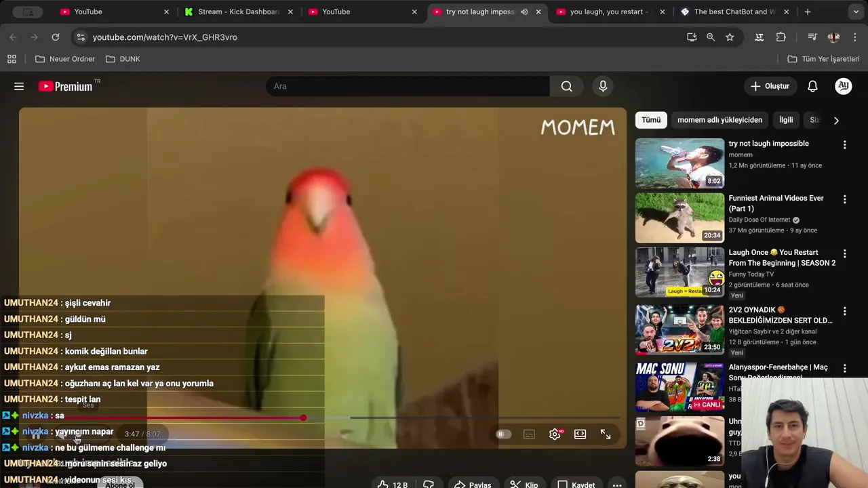Open the account avatar menu
This screenshot has height=488, width=868.
tap(844, 85)
